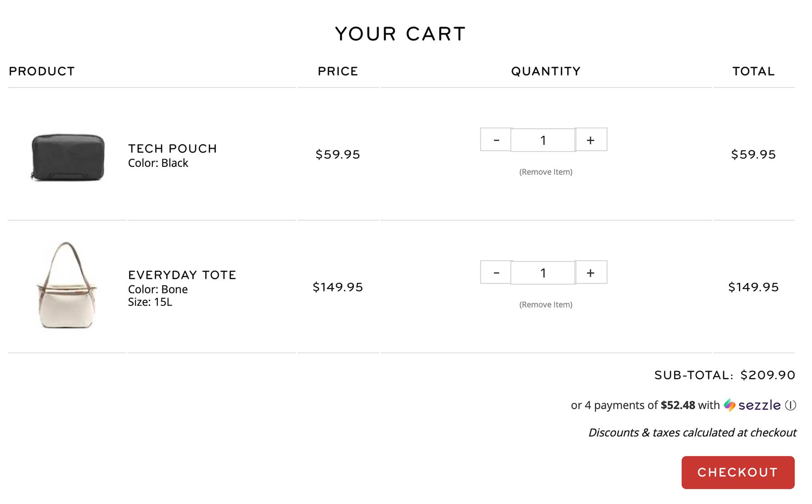Remove the Tech Pouch from cart
812x504 pixels.
545,172
